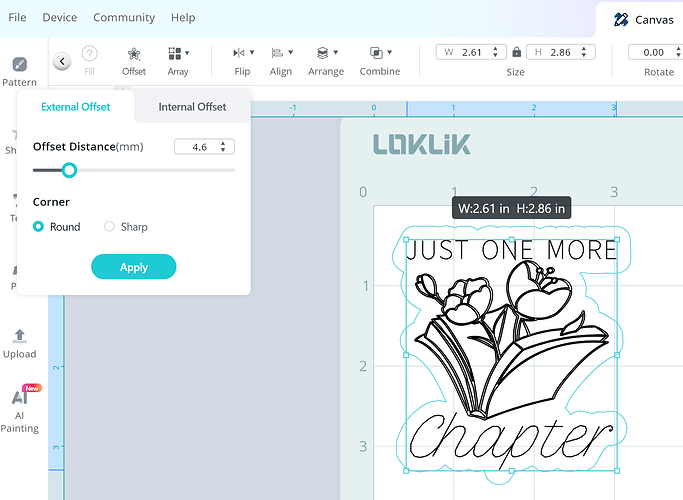Click the Offset Distance slider handle
The image size is (683, 500).
[69, 170]
